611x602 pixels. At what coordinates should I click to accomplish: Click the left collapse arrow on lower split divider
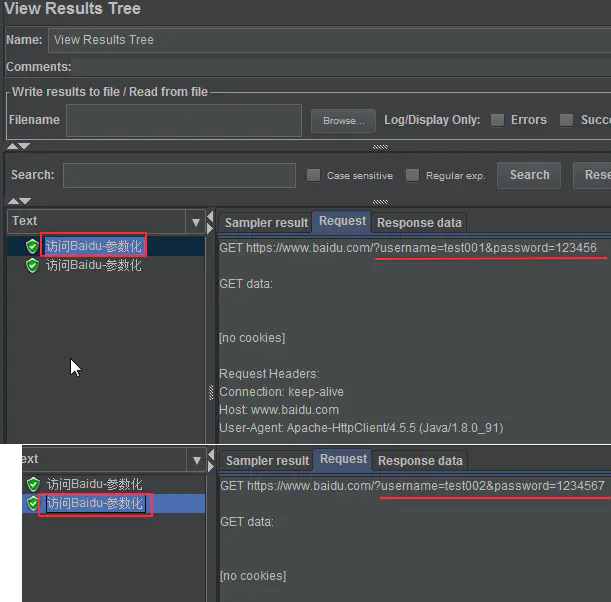point(211,454)
